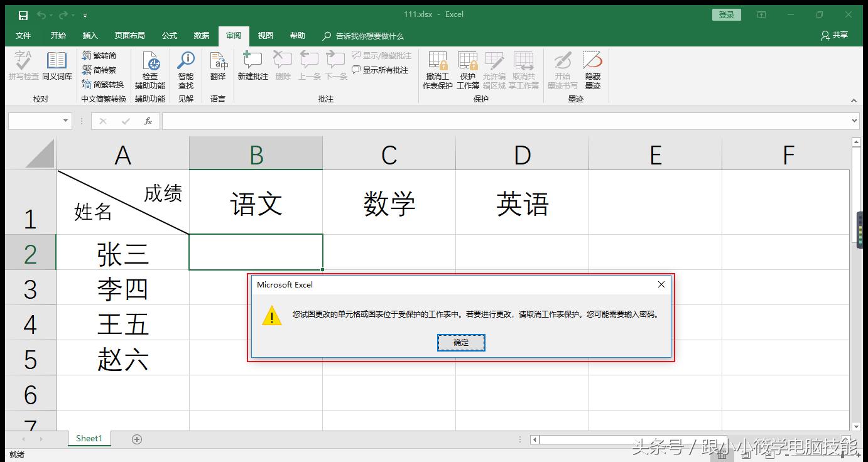Screen dimensions: 868x462
Task: Expand the formula bar dropdown
Action: (x=854, y=121)
